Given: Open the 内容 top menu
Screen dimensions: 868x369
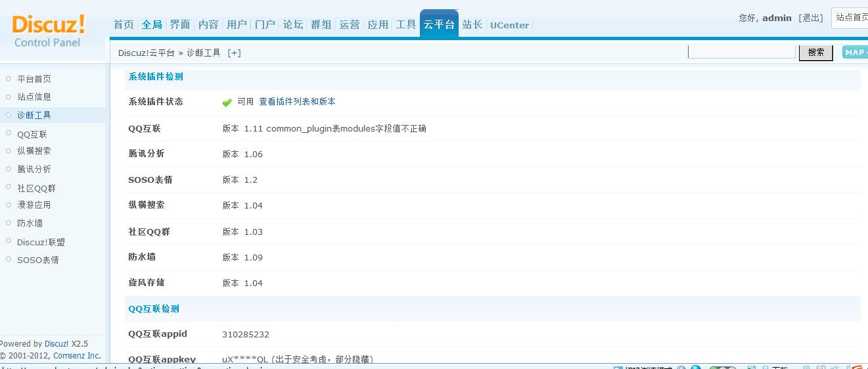Looking at the screenshot, I should [x=208, y=24].
